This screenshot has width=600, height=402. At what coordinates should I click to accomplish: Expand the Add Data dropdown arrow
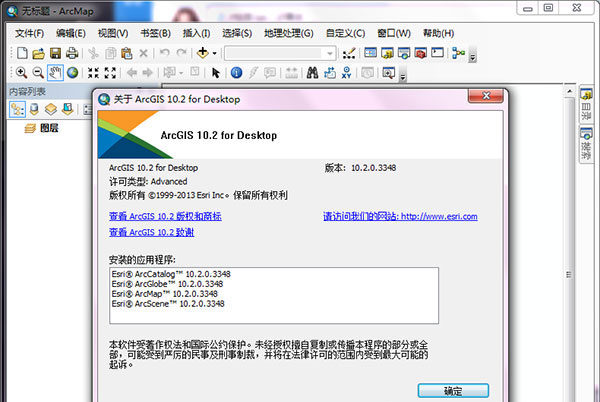click(214, 52)
